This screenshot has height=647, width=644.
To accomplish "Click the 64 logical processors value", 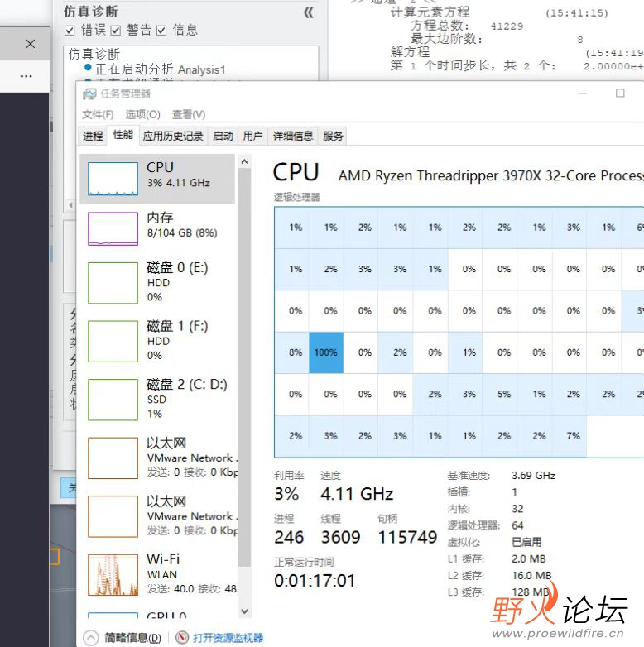I will coord(517,525).
